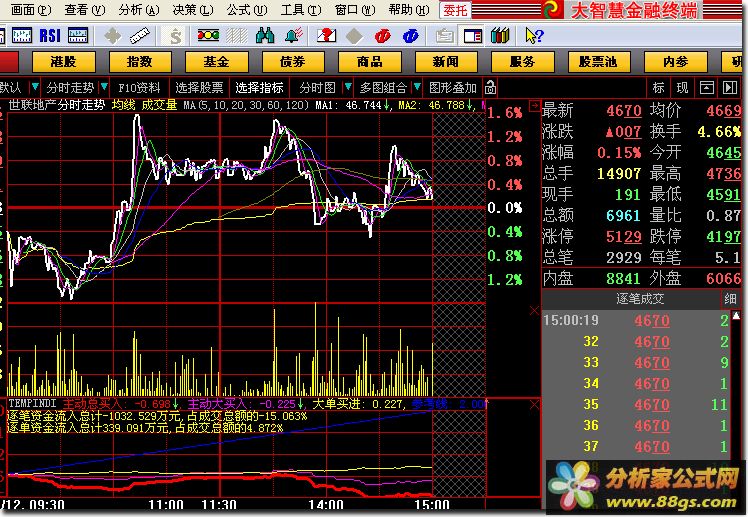Click the 逐笔成交 panel header
Image resolution: width=748 pixels, height=517 pixels.
[x=640, y=299]
